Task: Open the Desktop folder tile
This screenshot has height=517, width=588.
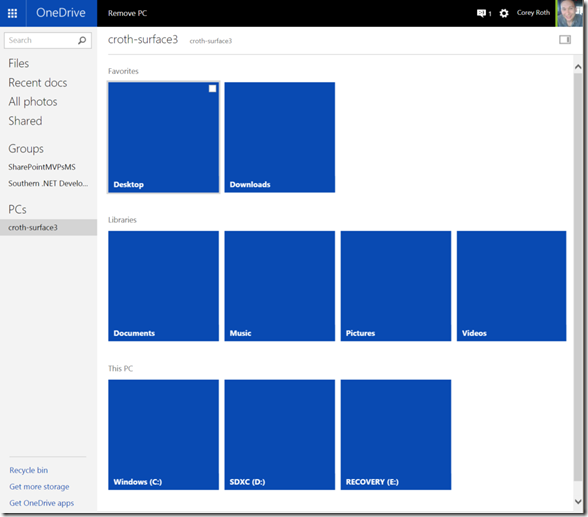Action: pyautogui.click(x=164, y=137)
